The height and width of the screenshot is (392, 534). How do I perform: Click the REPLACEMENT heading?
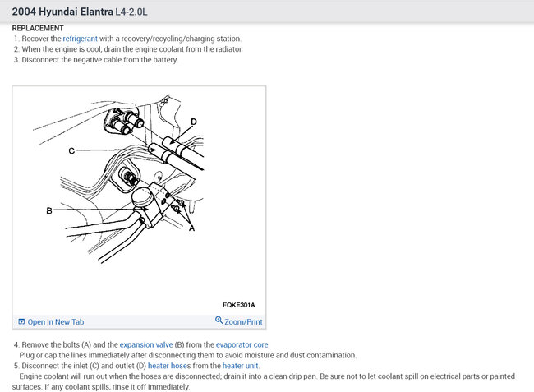(x=38, y=28)
